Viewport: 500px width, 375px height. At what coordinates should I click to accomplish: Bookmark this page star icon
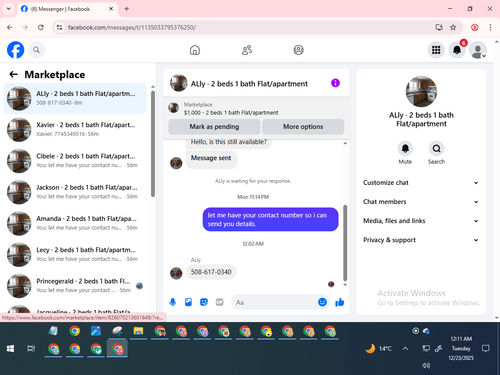point(453,27)
